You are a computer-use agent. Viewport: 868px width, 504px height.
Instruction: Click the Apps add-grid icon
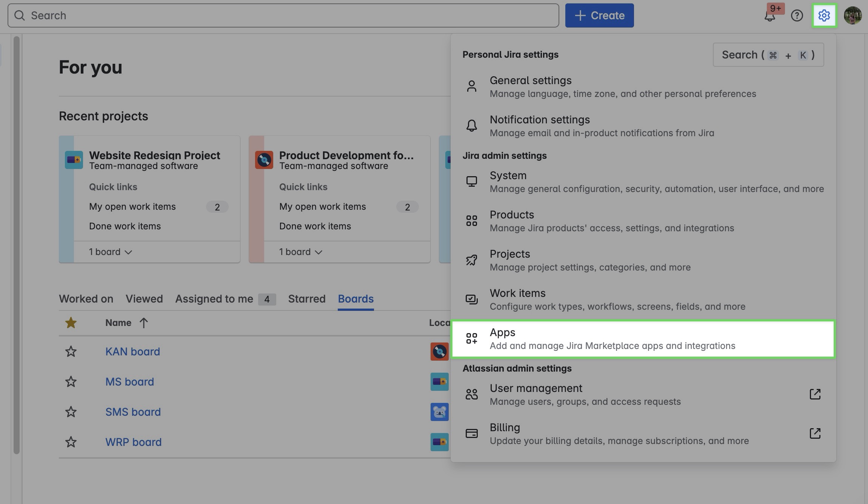471,338
